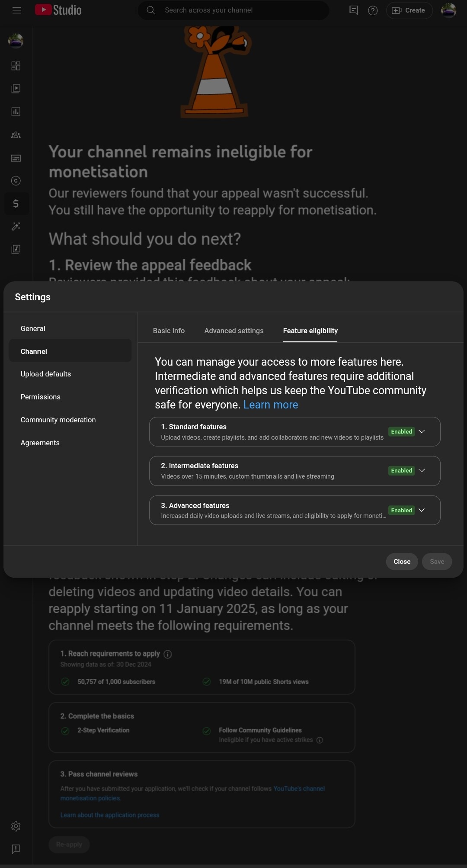The width and height of the screenshot is (467, 868).
Task: Open Earn dollar icon in sidebar
Action: (x=16, y=203)
